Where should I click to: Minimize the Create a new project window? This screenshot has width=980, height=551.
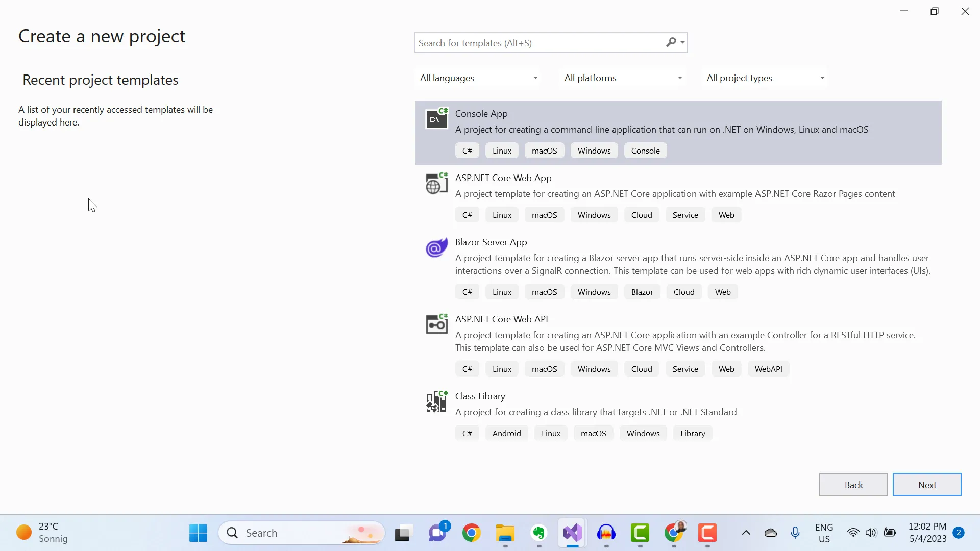point(904,11)
